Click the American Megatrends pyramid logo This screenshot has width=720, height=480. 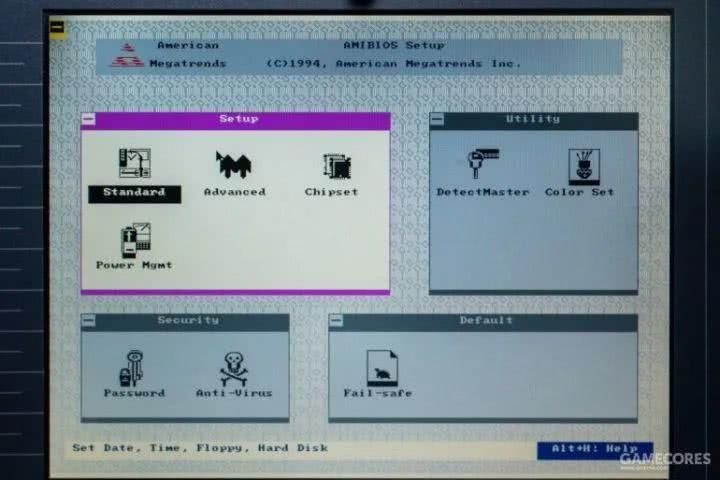click(127, 56)
